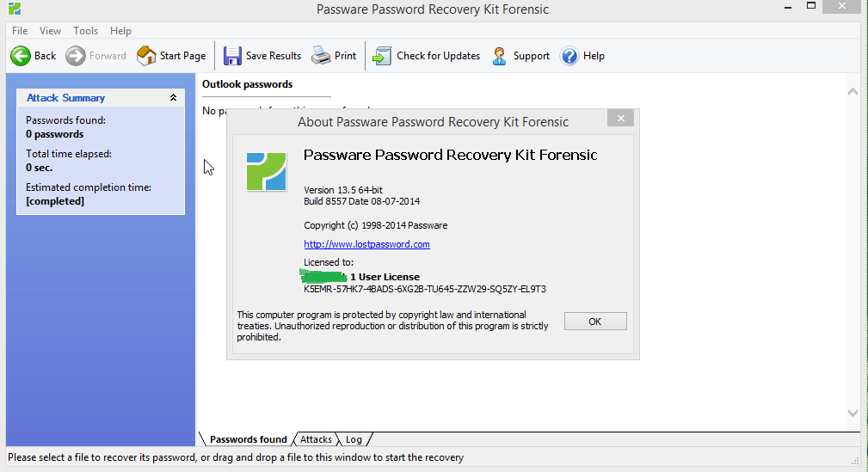Click the Print printer icon
This screenshot has height=472, width=868.
click(x=321, y=56)
